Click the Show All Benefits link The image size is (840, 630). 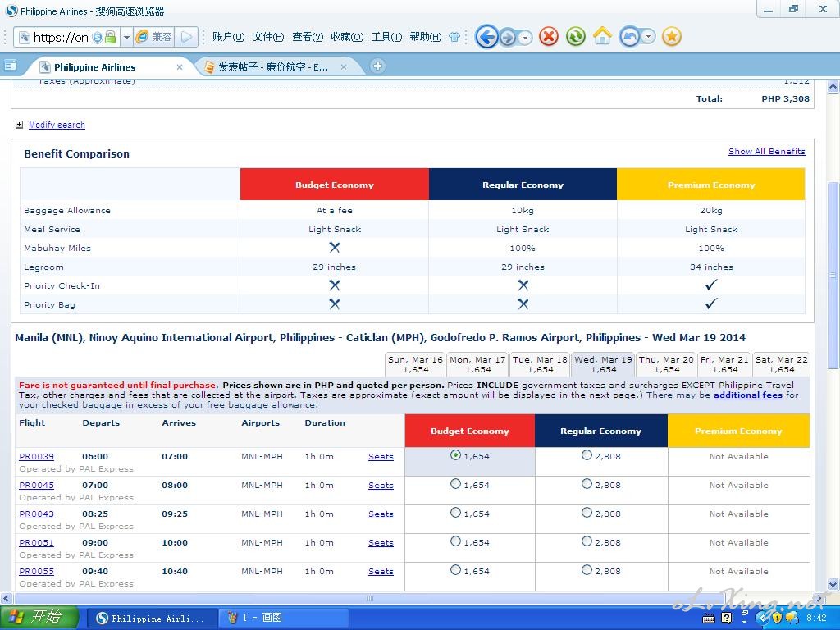point(766,152)
